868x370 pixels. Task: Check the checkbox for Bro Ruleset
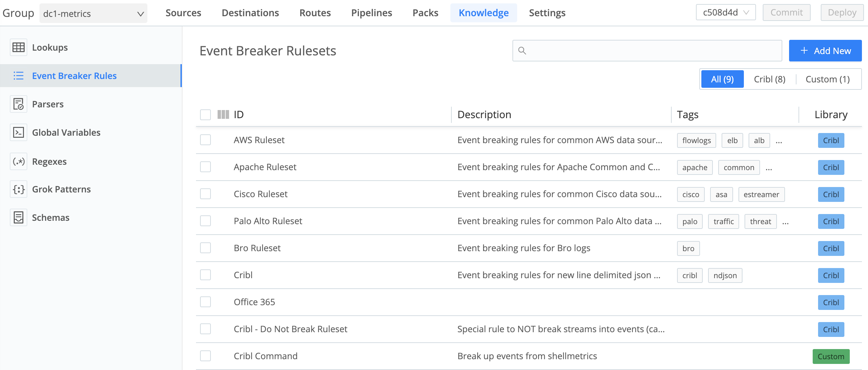tap(205, 248)
